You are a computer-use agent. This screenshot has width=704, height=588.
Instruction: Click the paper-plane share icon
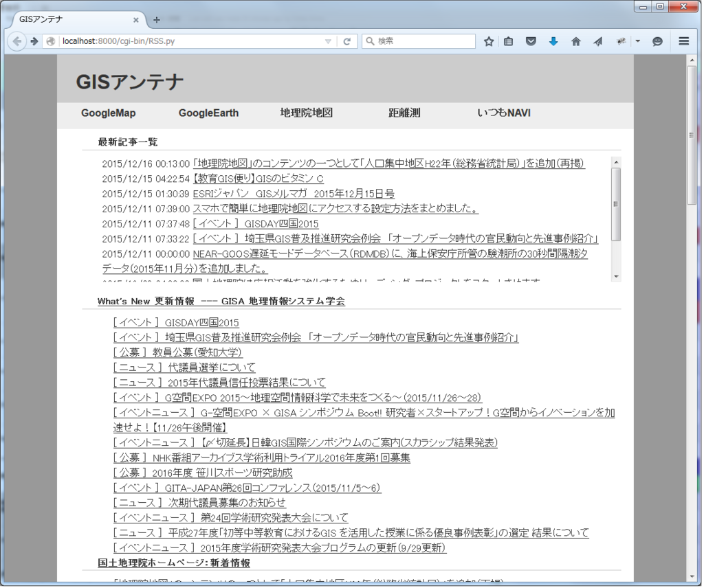pyautogui.click(x=598, y=41)
